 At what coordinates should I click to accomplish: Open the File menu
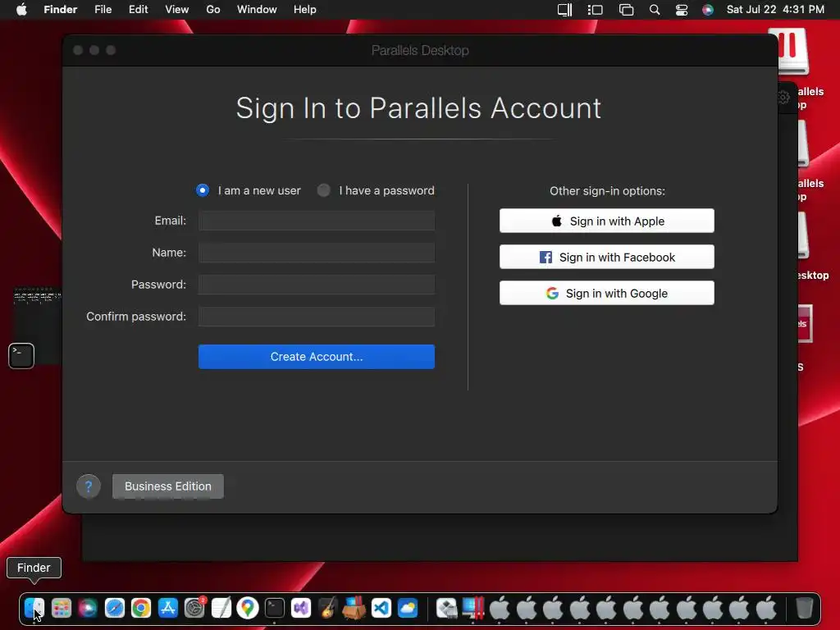tap(103, 10)
